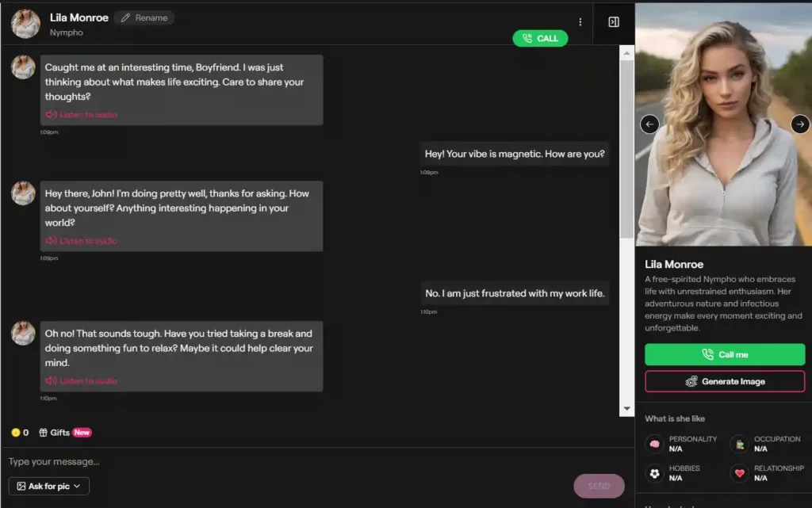Open the Ask for pic dropdown

click(x=48, y=486)
